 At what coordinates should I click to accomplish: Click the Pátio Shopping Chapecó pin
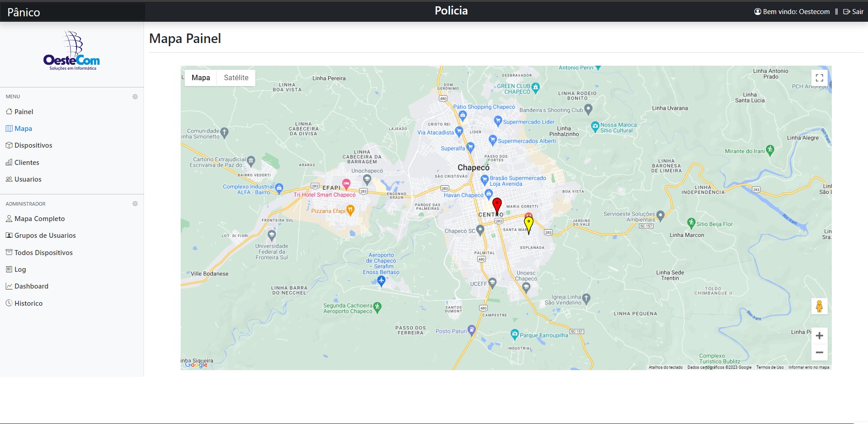point(463,116)
